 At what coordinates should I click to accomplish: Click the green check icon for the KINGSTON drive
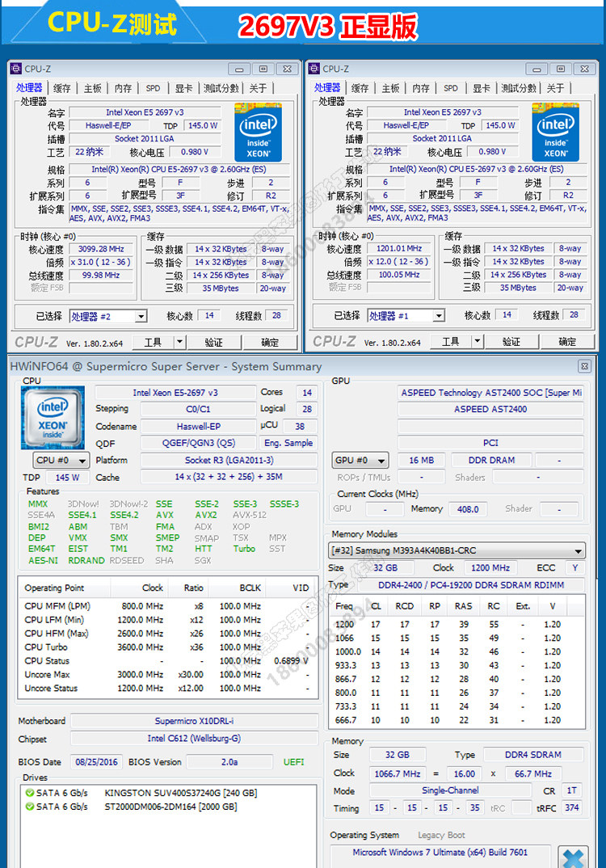[29, 793]
